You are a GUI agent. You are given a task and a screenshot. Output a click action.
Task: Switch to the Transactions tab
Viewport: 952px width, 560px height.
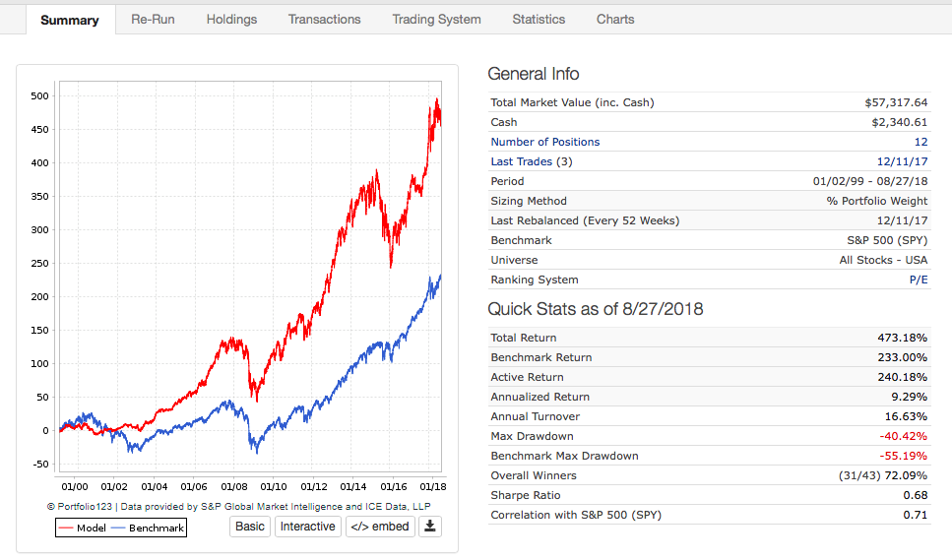324,19
